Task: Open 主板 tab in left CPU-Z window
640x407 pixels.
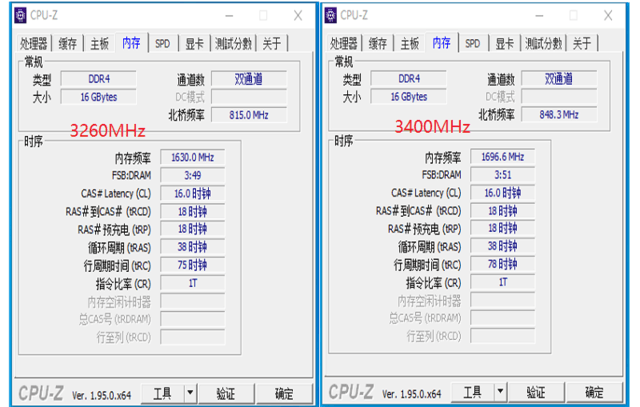Action: [x=100, y=43]
